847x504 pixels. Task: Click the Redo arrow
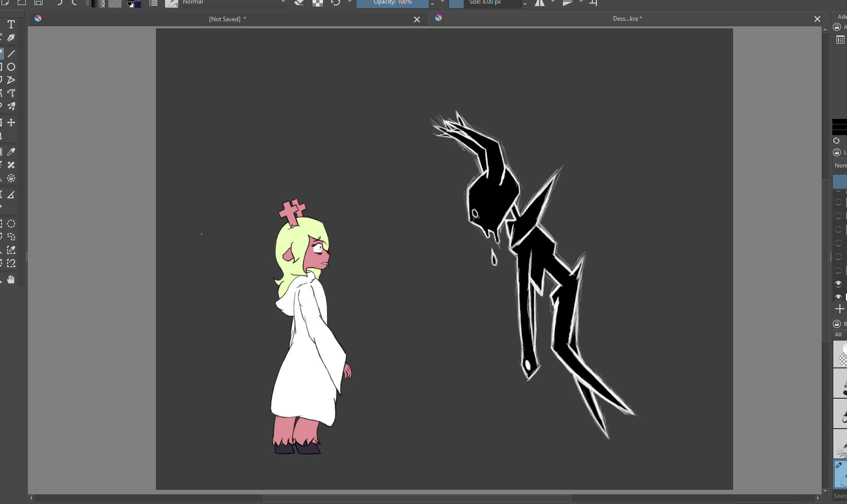coord(75,2)
